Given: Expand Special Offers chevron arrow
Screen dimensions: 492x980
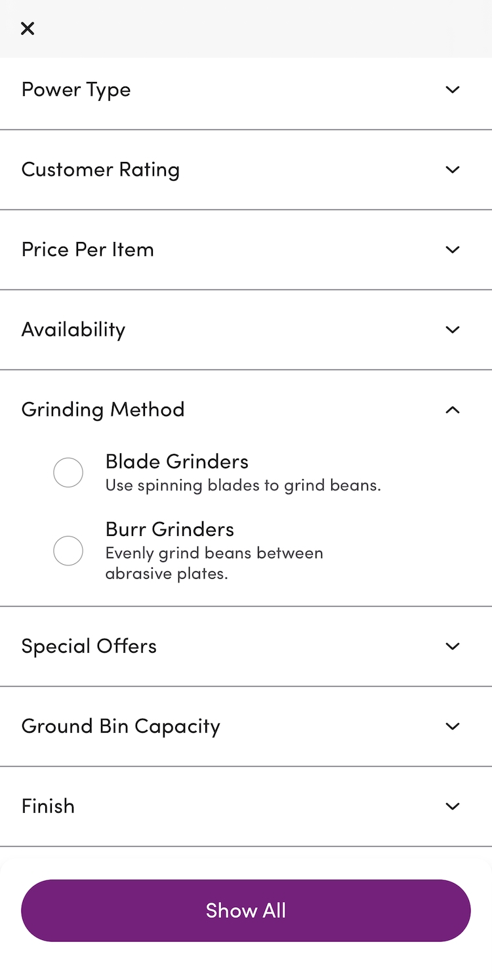Looking at the screenshot, I should pos(453,646).
